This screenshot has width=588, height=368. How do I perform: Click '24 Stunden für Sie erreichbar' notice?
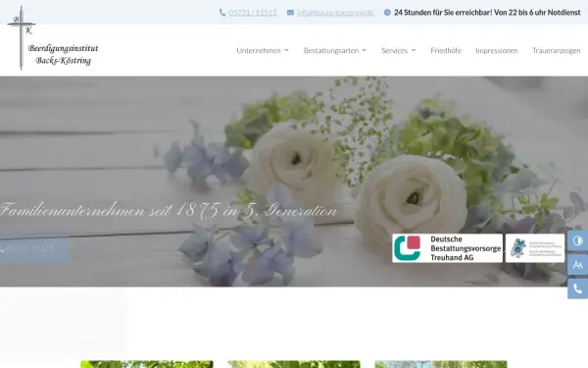[487, 13]
